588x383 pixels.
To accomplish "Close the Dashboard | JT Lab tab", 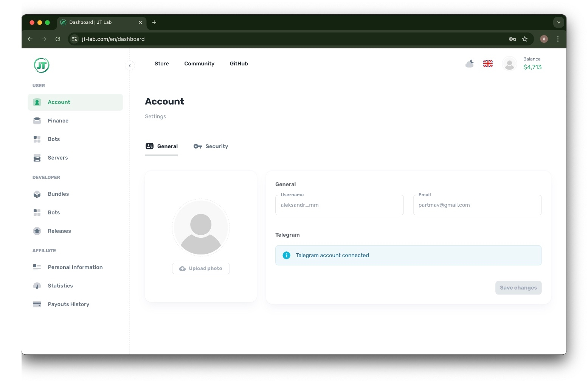I will (x=140, y=22).
